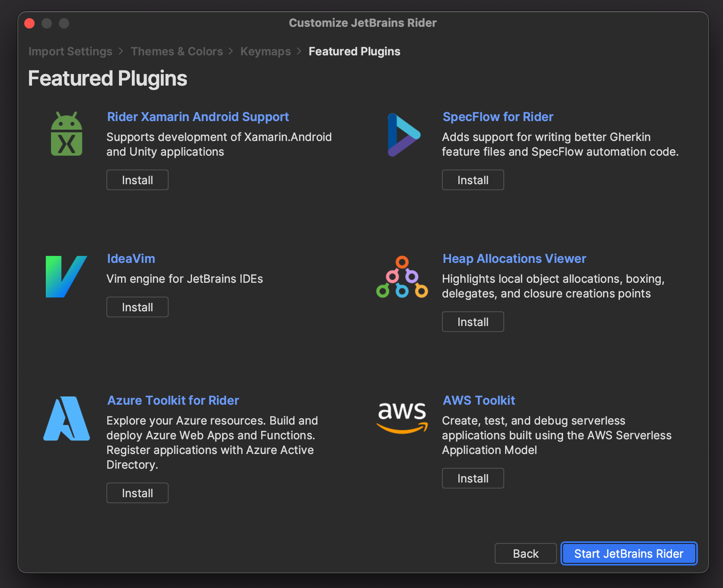Open the IdeaVim title link
The image size is (723, 588).
pyautogui.click(x=131, y=259)
